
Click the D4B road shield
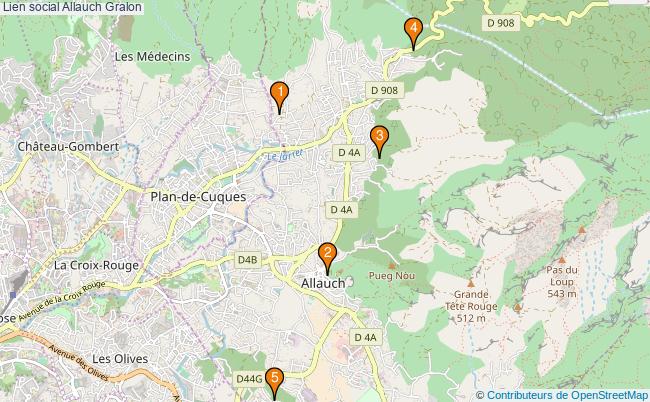(x=247, y=260)
